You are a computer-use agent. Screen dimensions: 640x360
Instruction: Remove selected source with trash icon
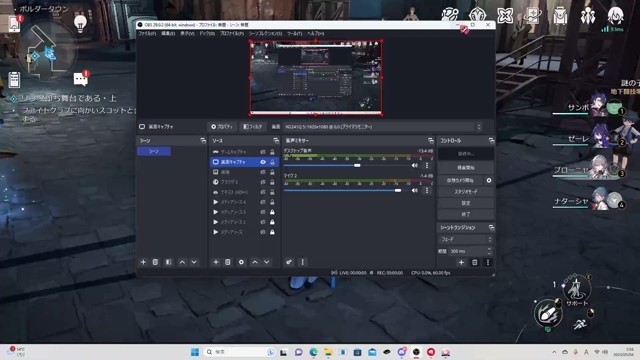(x=228, y=262)
